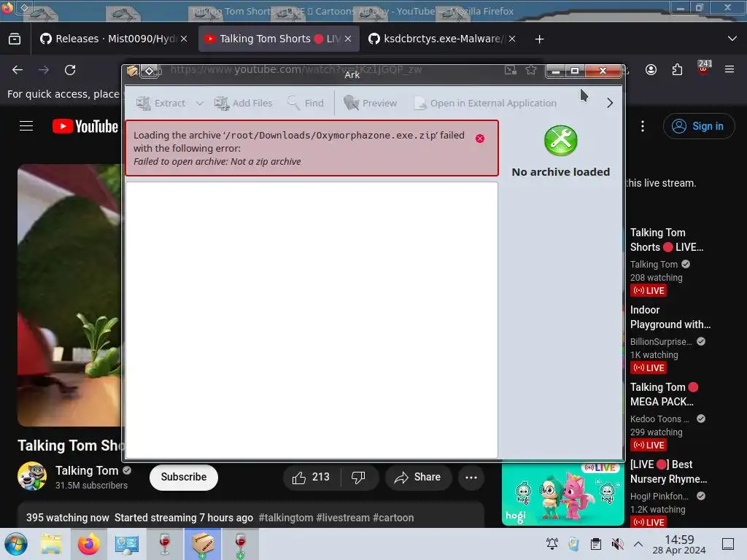Screen dimensions: 747x560
Task: Open Firefox account icon
Action: pyautogui.click(x=651, y=70)
